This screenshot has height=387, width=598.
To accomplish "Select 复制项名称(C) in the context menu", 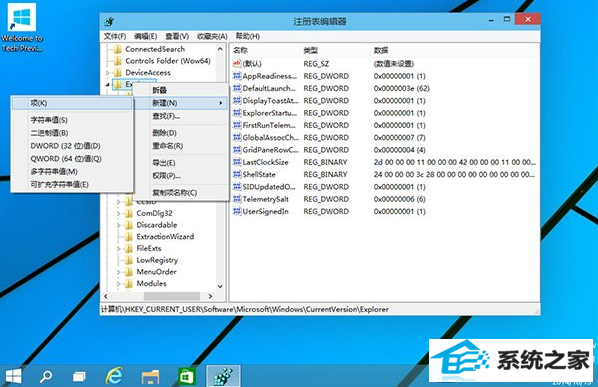I will click(x=182, y=193).
